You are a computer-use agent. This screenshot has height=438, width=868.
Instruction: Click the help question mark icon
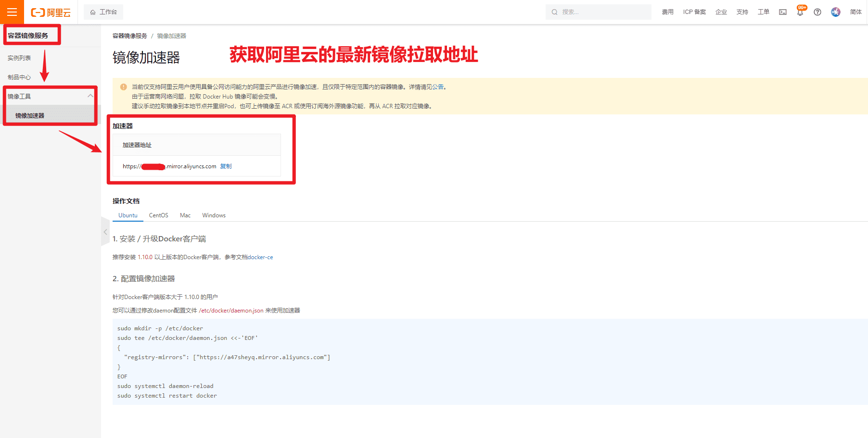pyautogui.click(x=817, y=12)
